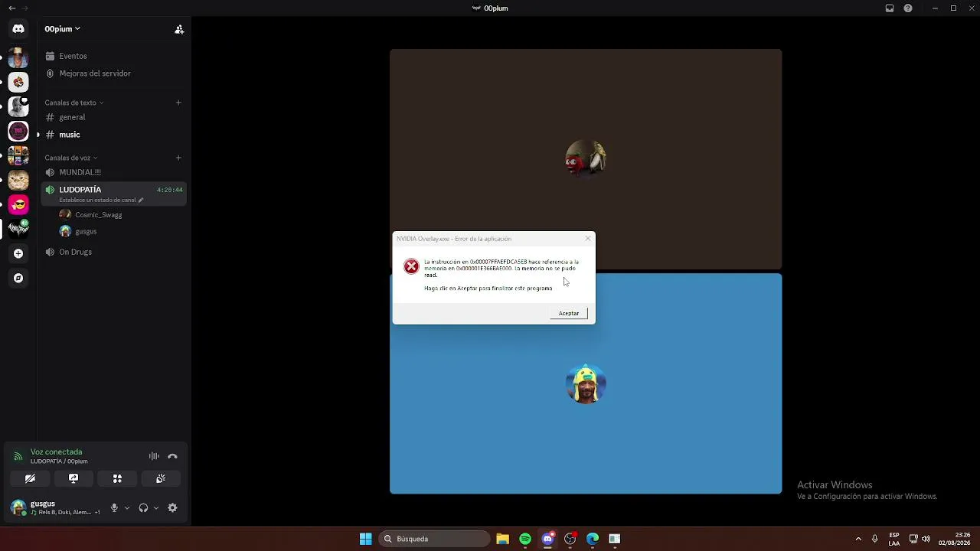Open Microsoft Edge from the taskbar
Screen dimensions: 980x551
pos(593,539)
